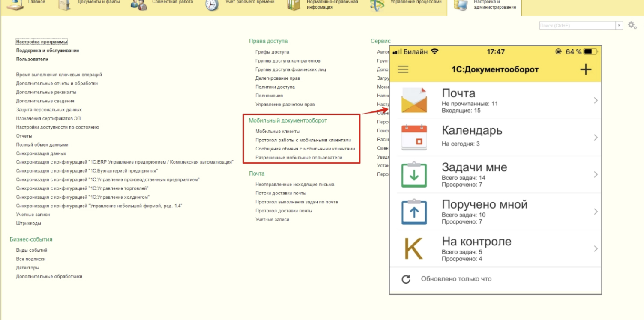This screenshot has height=320, width=644.
Task: Open the Дополнительные обработчики link
Action: (49, 277)
